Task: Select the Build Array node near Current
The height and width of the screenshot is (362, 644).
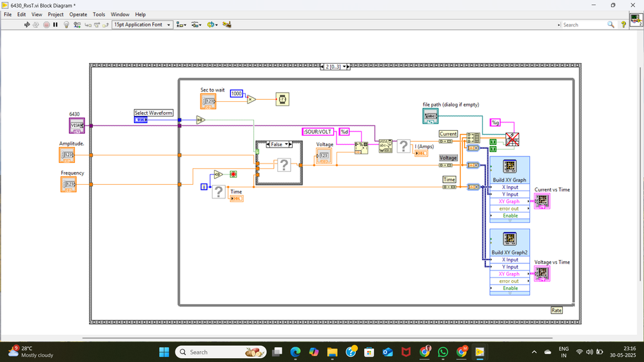Action: (x=473, y=138)
